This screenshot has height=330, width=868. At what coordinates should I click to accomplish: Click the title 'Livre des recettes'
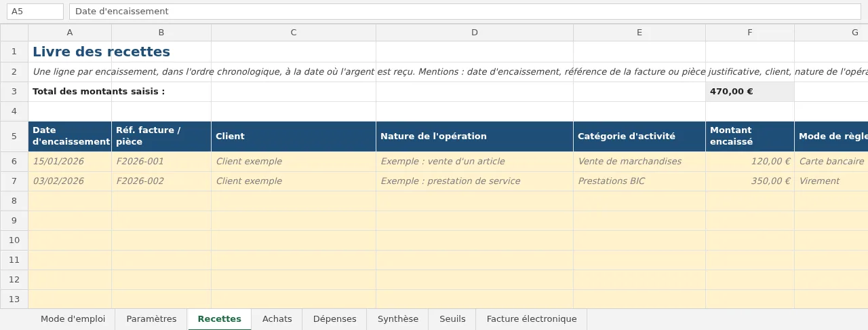pos(101,52)
